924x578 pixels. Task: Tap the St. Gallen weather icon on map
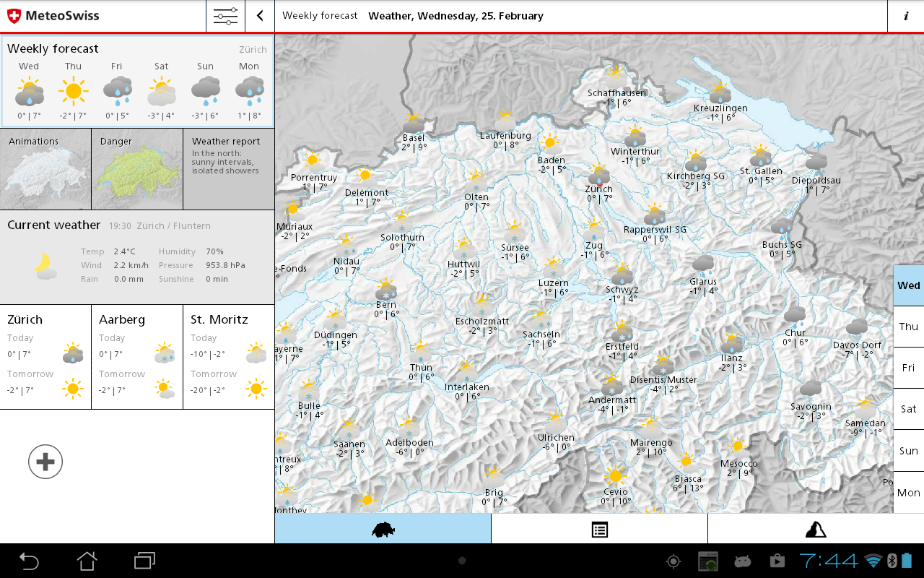[x=761, y=157]
